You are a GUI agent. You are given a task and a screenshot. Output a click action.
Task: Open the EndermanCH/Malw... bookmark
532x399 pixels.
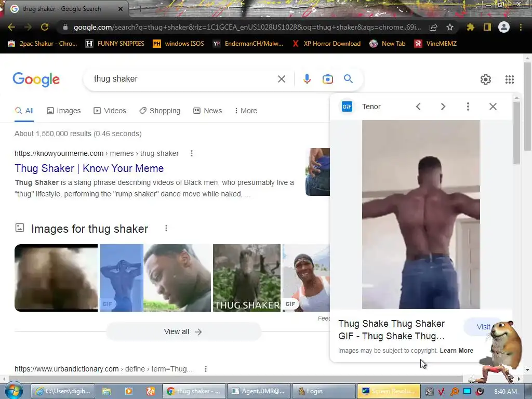[248, 44]
